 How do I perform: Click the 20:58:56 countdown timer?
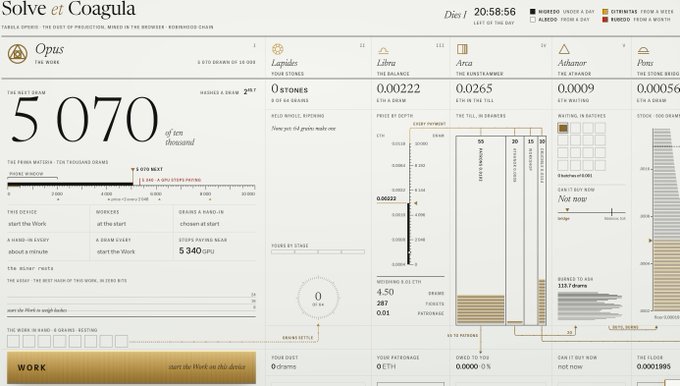pos(495,12)
